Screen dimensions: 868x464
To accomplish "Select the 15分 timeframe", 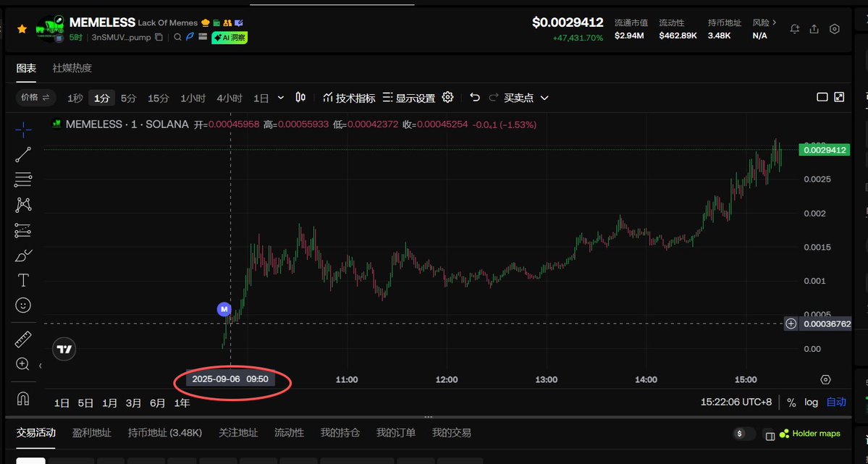I will pos(159,98).
